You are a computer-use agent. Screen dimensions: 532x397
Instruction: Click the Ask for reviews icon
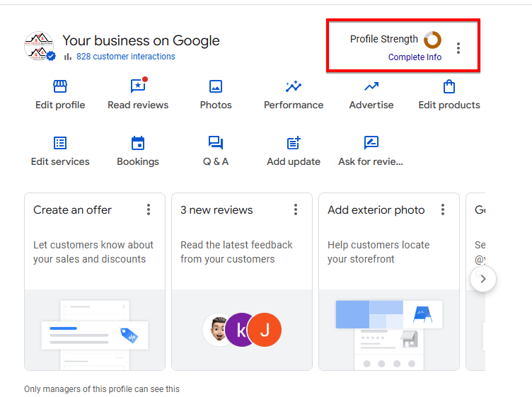pos(371,144)
